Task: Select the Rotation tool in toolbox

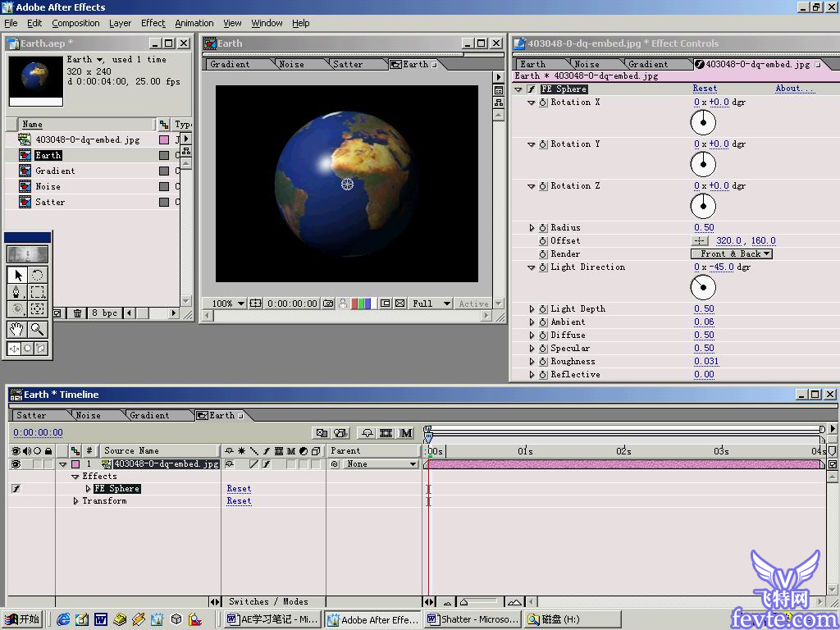Action: point(38,275)
